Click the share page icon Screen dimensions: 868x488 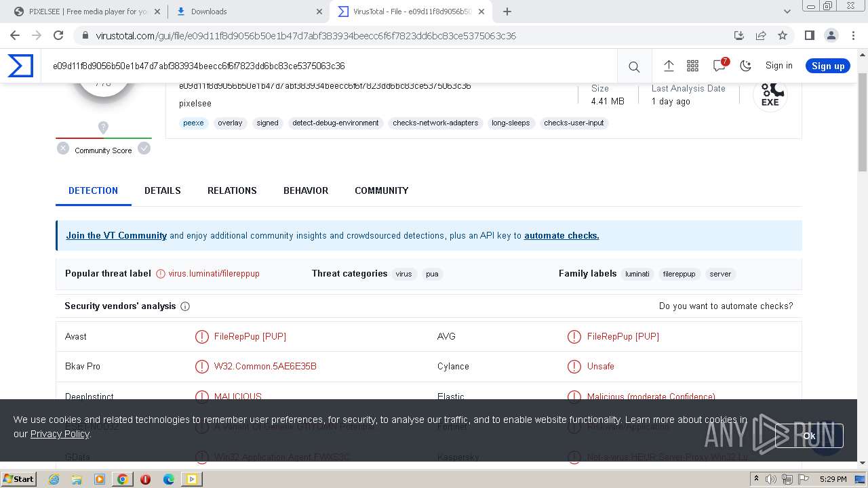[761, 36]
